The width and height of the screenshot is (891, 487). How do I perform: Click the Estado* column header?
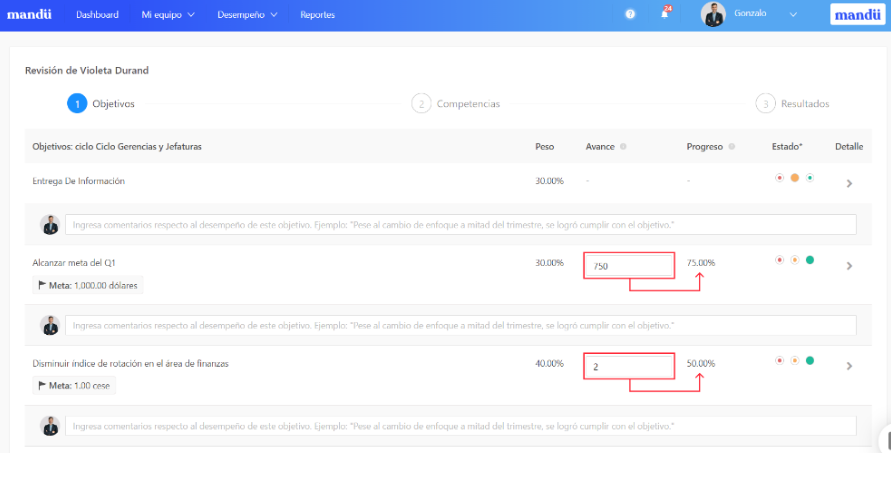[x=787, y=147]
